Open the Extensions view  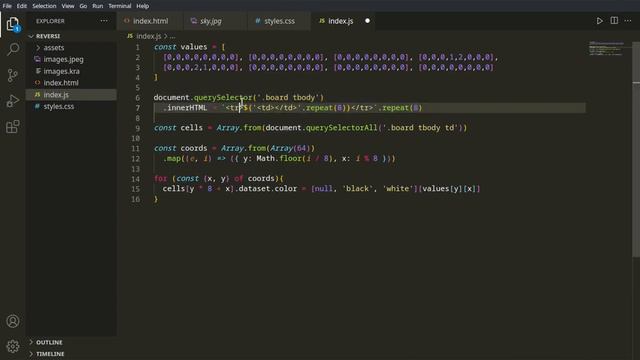pyautogui.click(x=13, y=127)
